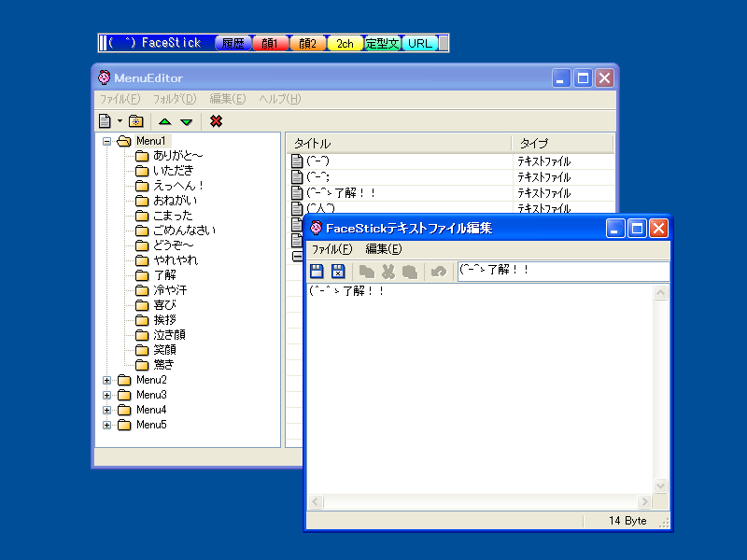This screenshot has width=747, height=560.
Task: Move item down with the green down arrow
Action: [187, 122]
